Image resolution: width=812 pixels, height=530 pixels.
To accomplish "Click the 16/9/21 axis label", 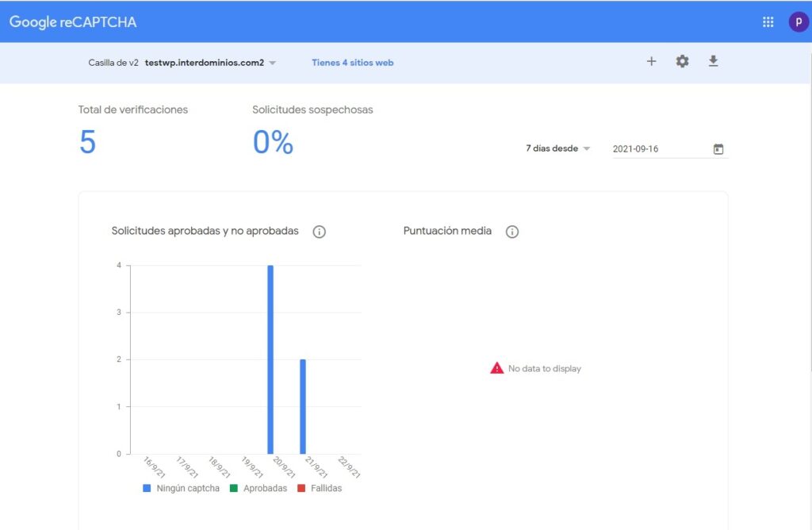I will [x=154, y=467].
